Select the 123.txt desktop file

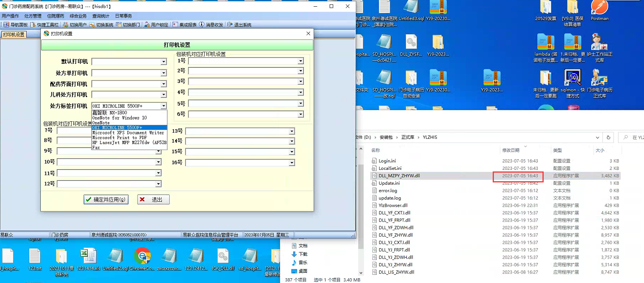click(34, 260)
